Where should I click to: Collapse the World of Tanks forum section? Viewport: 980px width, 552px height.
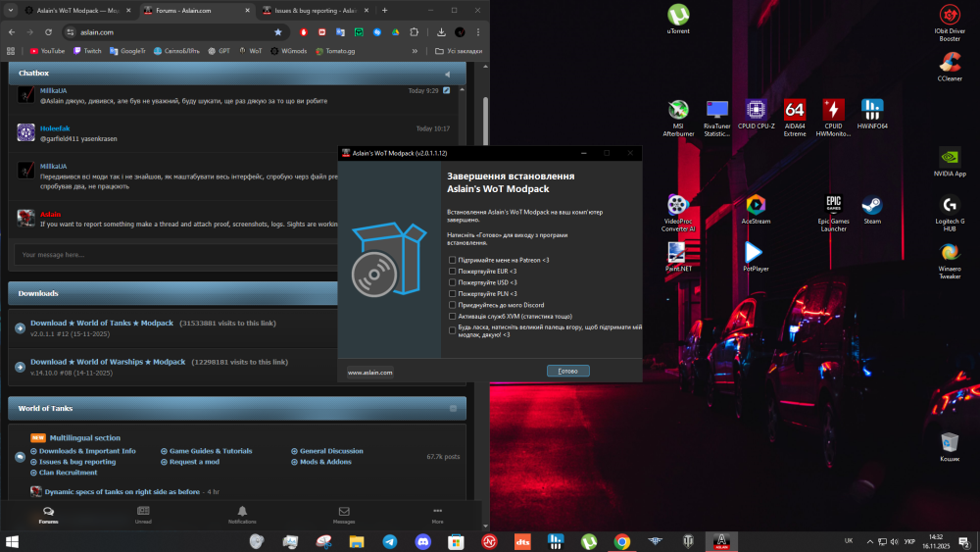[453, 408]
